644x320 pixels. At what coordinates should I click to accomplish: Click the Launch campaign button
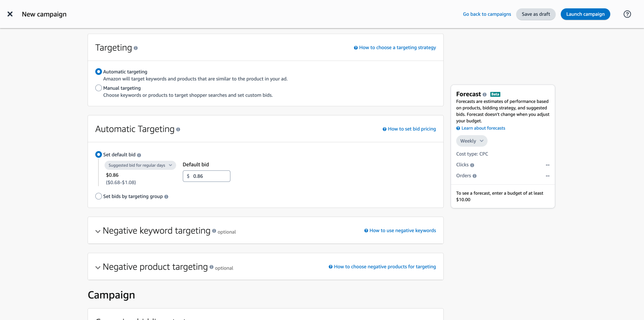pyautogui.click(x=585, y=14)
